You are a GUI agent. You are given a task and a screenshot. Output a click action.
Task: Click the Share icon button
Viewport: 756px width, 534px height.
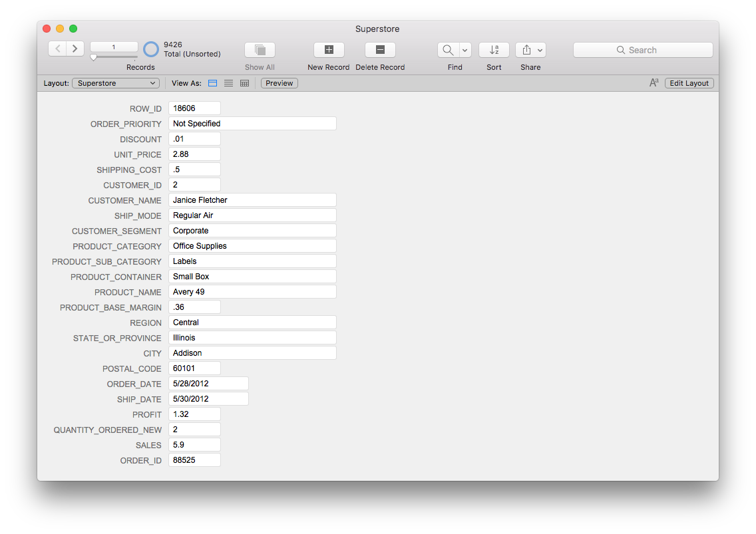click(x=526, y=50)
